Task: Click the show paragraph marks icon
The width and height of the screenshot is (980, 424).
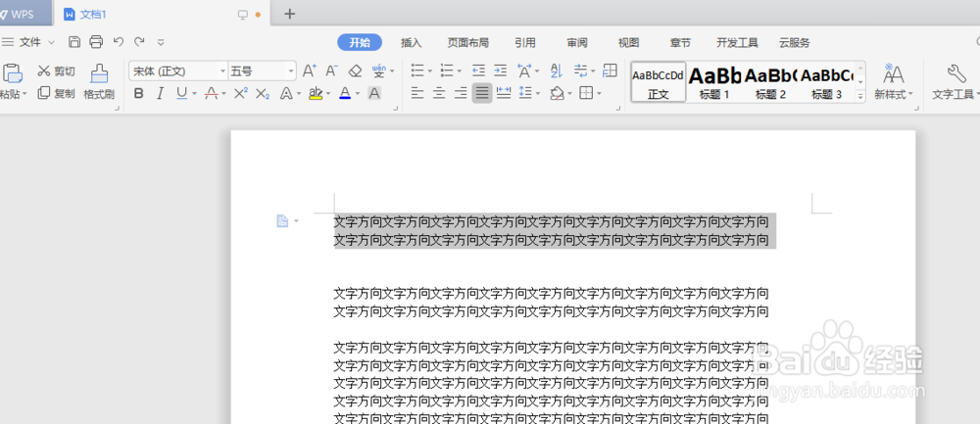Action: click(x=580, y=71)
